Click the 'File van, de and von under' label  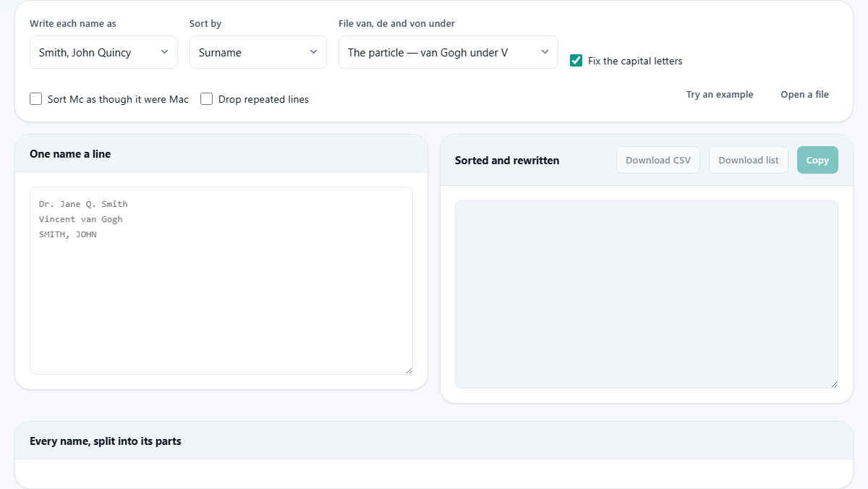396,23
